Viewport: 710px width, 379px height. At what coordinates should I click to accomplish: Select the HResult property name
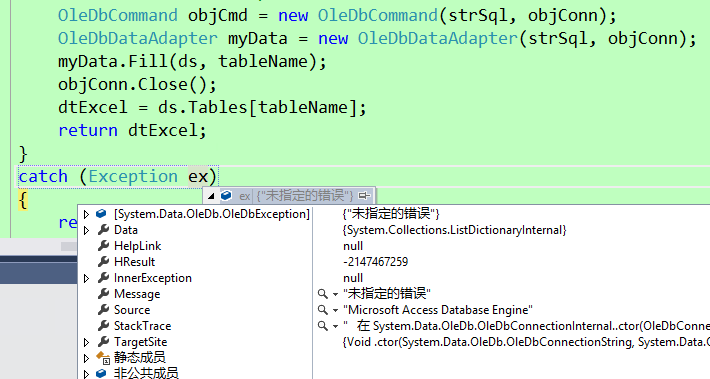coord(134,262)
